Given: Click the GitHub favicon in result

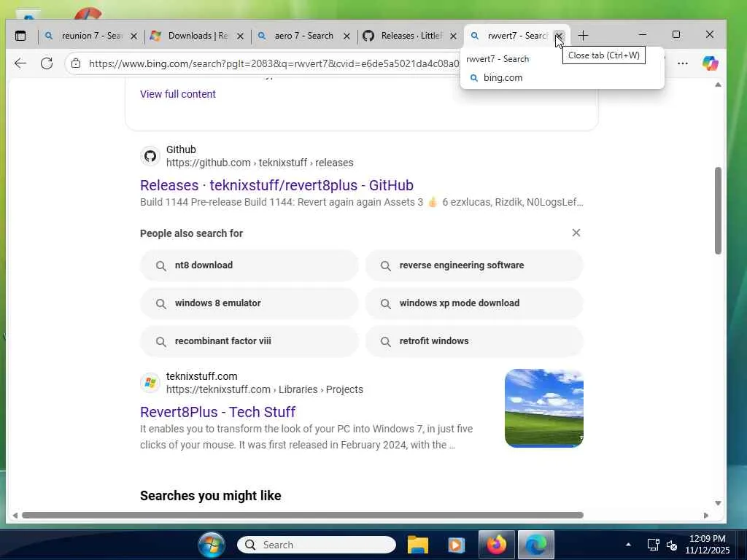Looking at the screenshot, I should (x=150, y=156).
